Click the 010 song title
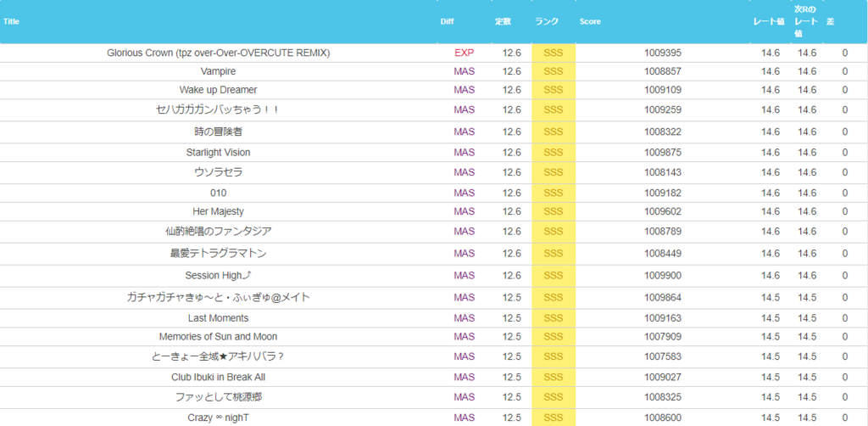868x426 pixels. [x=218, y=193]
